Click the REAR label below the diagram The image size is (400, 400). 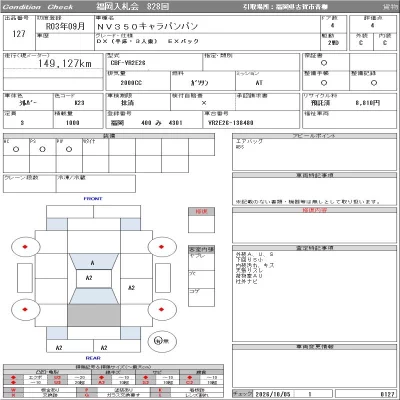93,358
